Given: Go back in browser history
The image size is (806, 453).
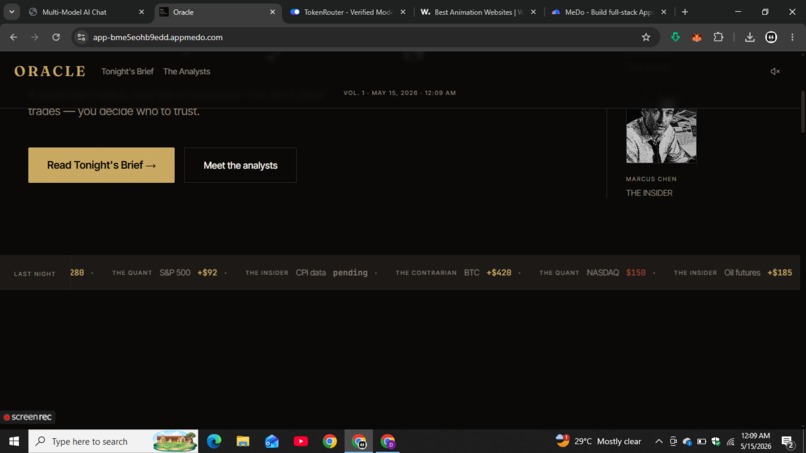Looking at the screenshot, I should coord(14,37).
